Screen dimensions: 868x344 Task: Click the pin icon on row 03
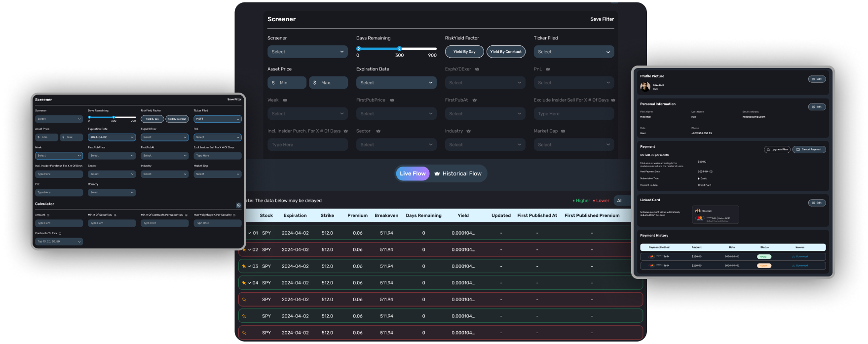(244, 266)
